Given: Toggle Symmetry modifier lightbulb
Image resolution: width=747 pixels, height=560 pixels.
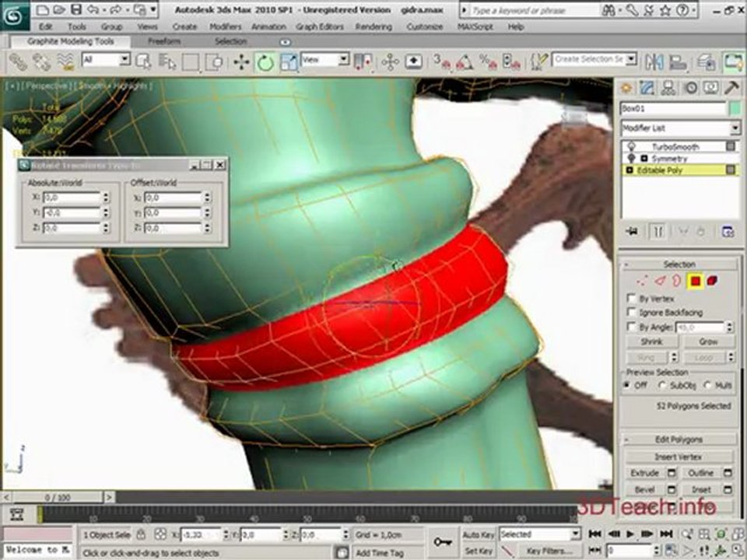Looking at the screenshot, I should click(632, 158).
